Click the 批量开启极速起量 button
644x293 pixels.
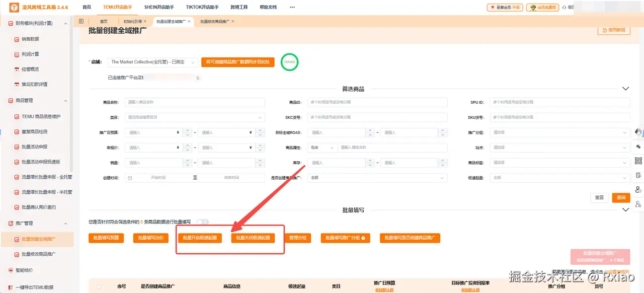pyautogui.click(x=200, y=238)
